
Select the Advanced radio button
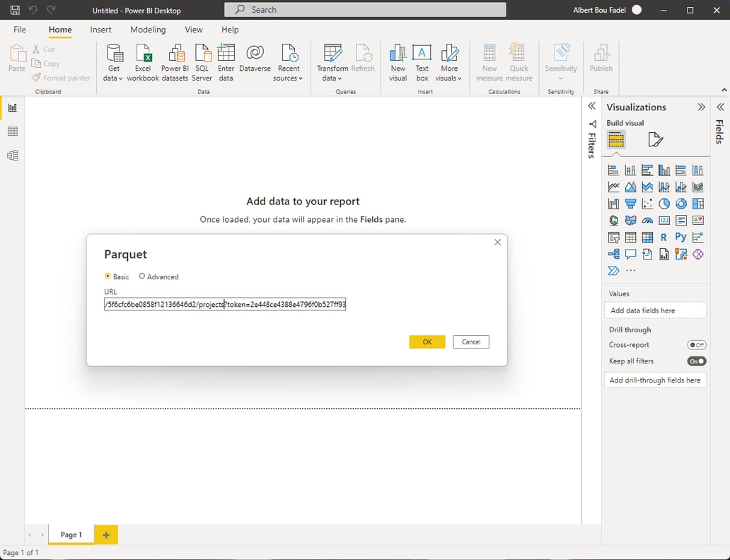pyautogui.click(x=141, y=276)
